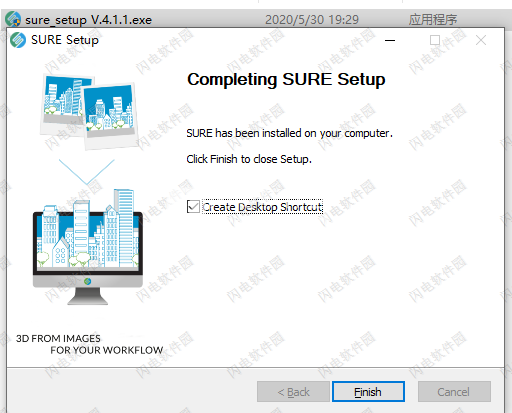Screen dimensions: 512x413
Task: Click the city monitor illustration
Action: click(x=88, y=247)
